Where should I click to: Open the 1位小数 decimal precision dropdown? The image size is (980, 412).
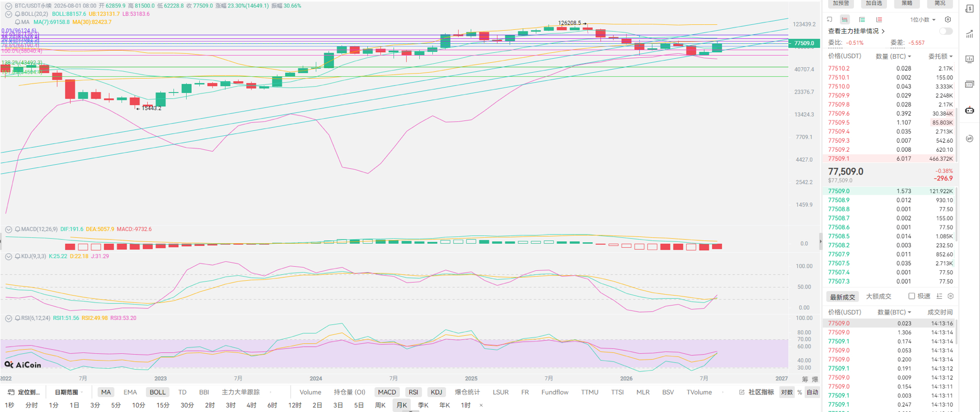pos(923,19)
